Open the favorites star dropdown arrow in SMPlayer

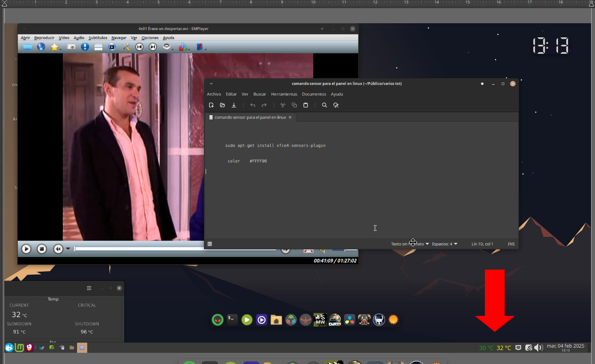pyautogui.click(x=60, y=49)
